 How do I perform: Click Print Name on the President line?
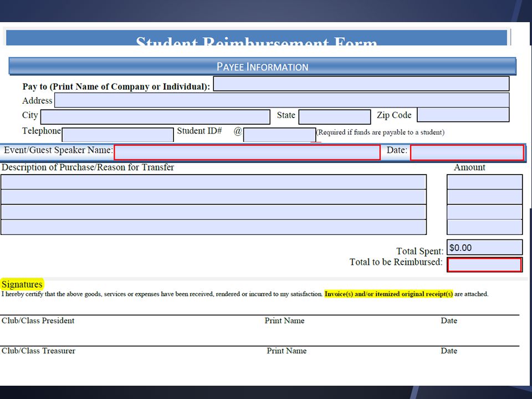(x=284, y=321)
